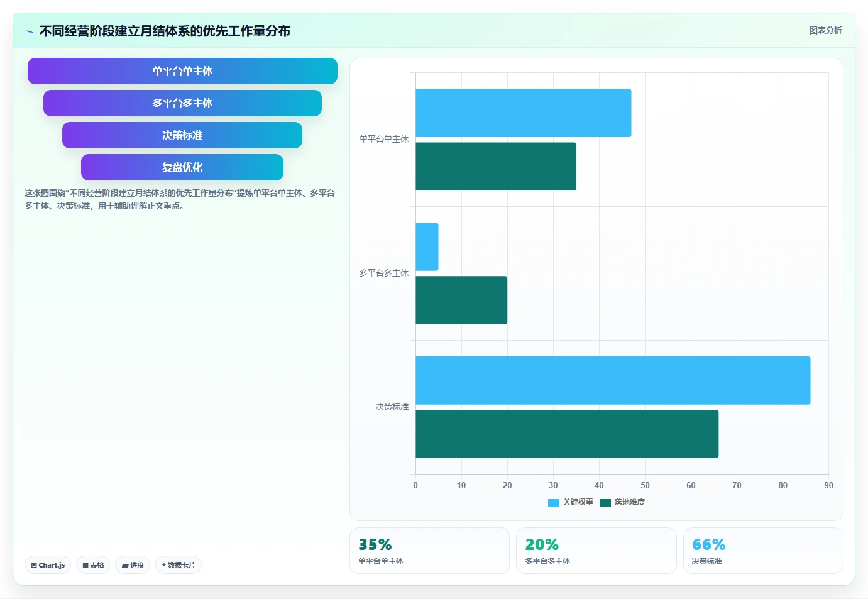
Task: Click the title 不同经营阶段建立月结体系的优先工作量分布
Action: [165, 31]
